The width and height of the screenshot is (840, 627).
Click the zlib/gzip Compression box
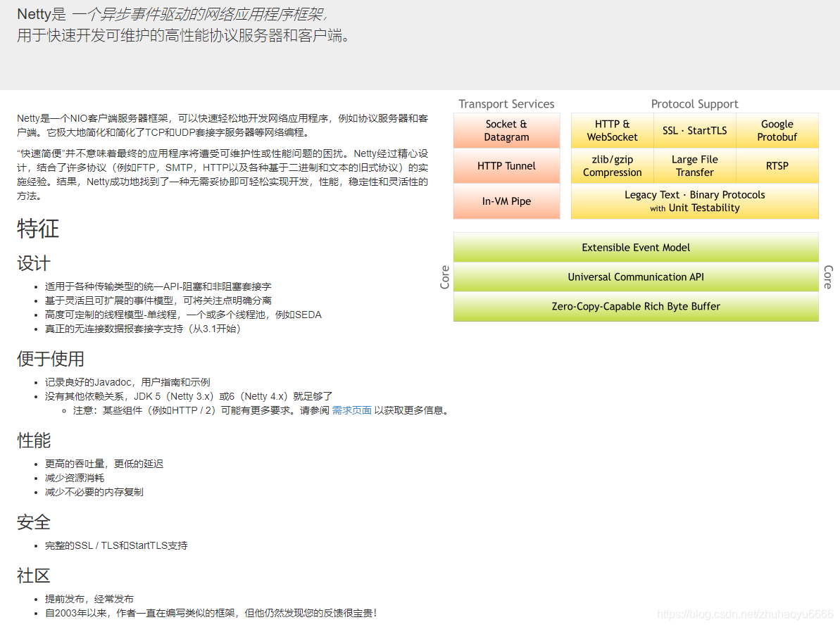pyautogui.click(x=612, y=166)
